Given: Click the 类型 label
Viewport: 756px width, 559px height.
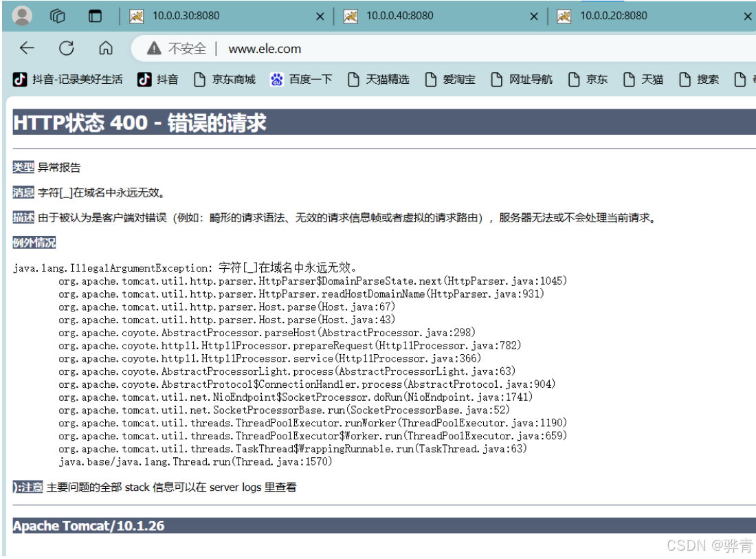Looking at the screenshot, I should tap(23, 167).
